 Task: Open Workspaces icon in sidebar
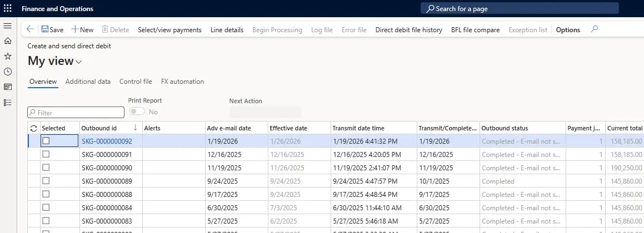pos(8,87)
